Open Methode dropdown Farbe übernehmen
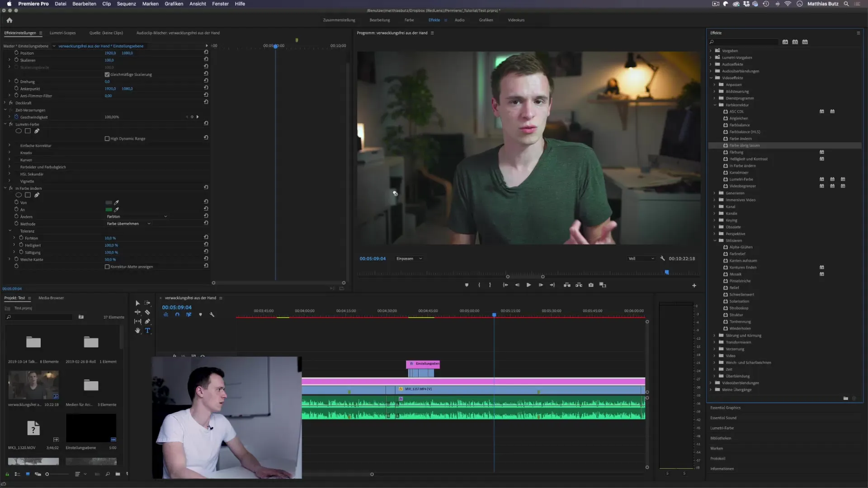This screenshot has width=868, height=488. click(x=128, y=224)
